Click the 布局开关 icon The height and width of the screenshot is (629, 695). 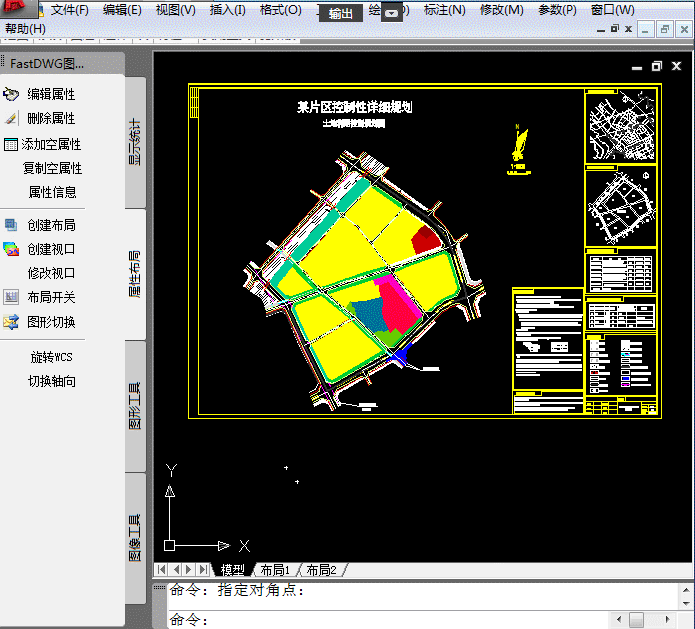click(11, 297)
